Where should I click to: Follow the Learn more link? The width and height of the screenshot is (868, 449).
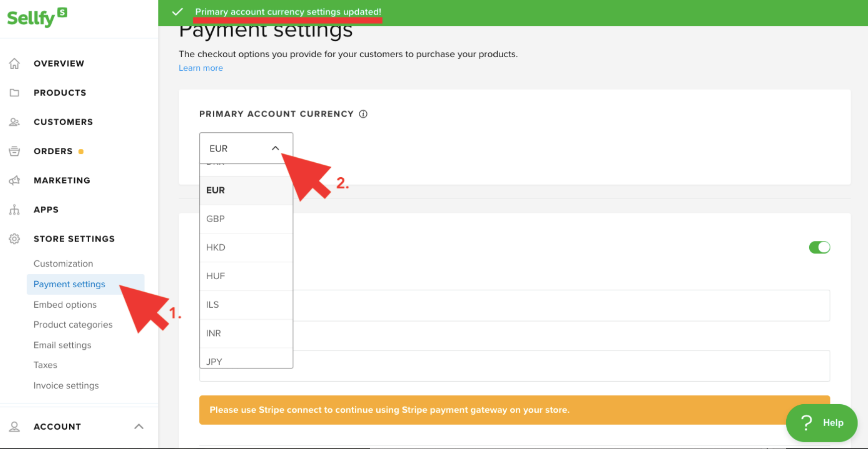pyautogui.click(x=201, y=68)
